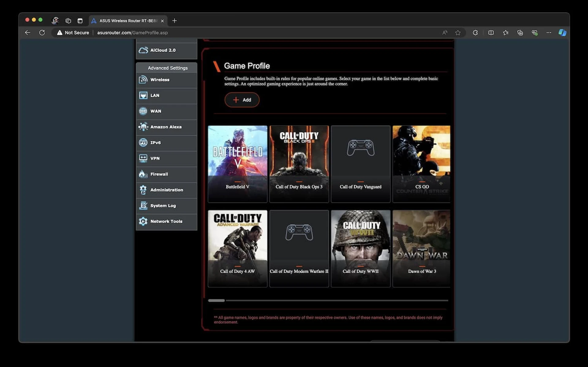Choose the CS GO game card
588x367 pixels.
click(x=422, y=164)
